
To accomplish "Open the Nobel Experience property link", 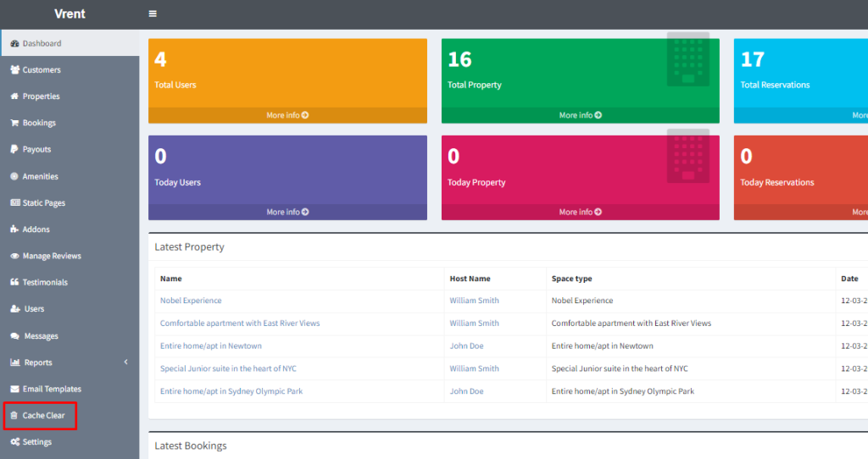I will 191,301.
